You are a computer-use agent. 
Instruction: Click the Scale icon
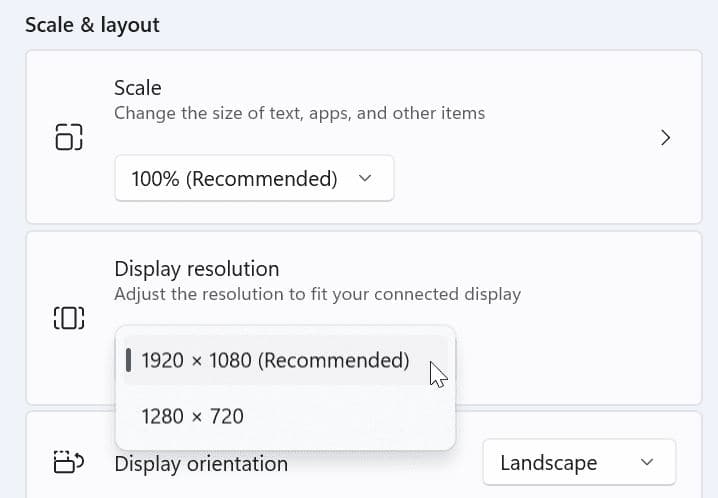click(x=68, y=137)
